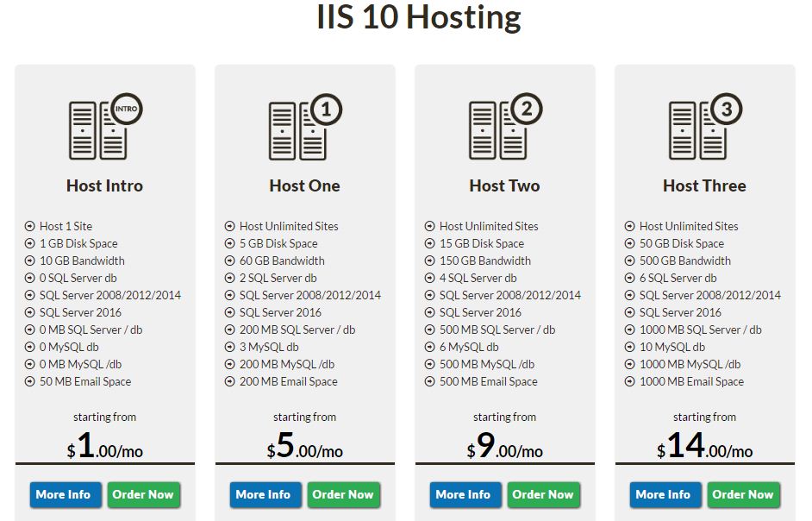Select the Host Three plan title

click(704, 185)
